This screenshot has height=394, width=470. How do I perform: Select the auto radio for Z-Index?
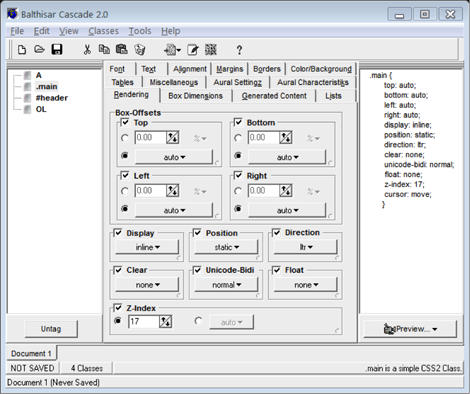(x=198, y=321)
